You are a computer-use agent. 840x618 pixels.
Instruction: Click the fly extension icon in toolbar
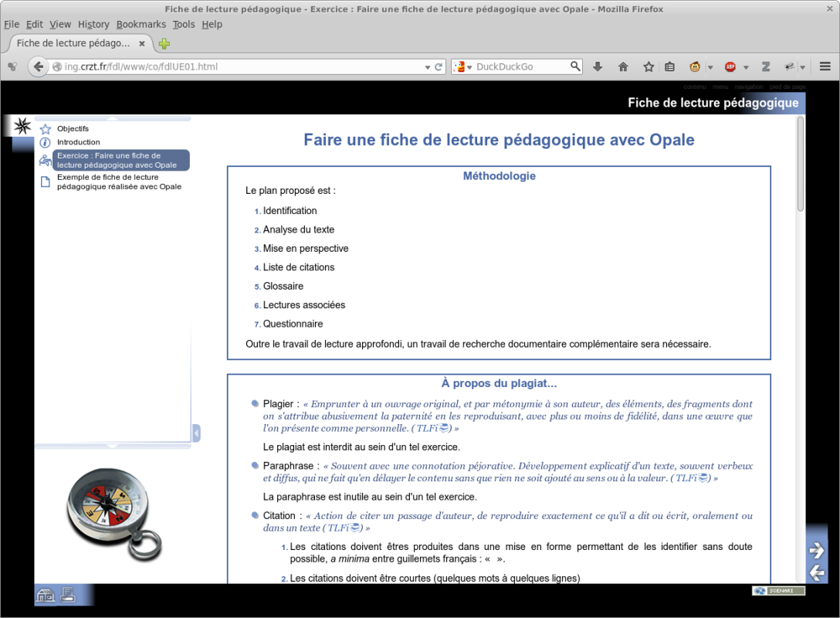790,66
